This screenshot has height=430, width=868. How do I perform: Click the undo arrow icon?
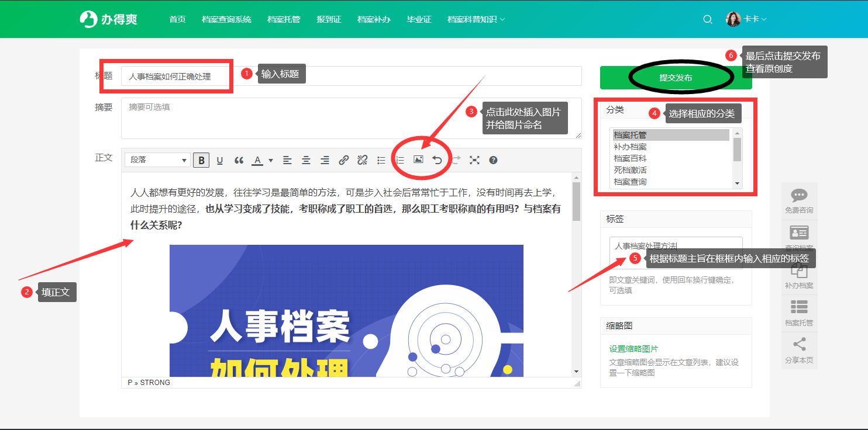click(x=437, y=160)
